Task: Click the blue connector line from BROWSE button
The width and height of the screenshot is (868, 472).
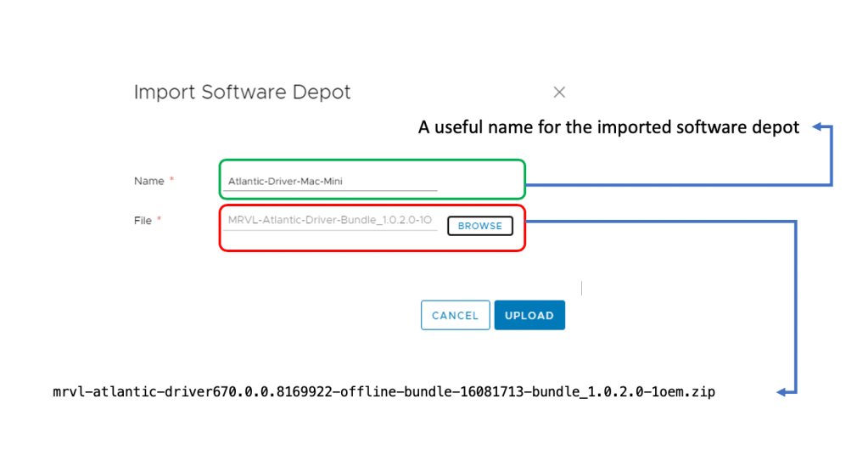Action: coord(662,222)
